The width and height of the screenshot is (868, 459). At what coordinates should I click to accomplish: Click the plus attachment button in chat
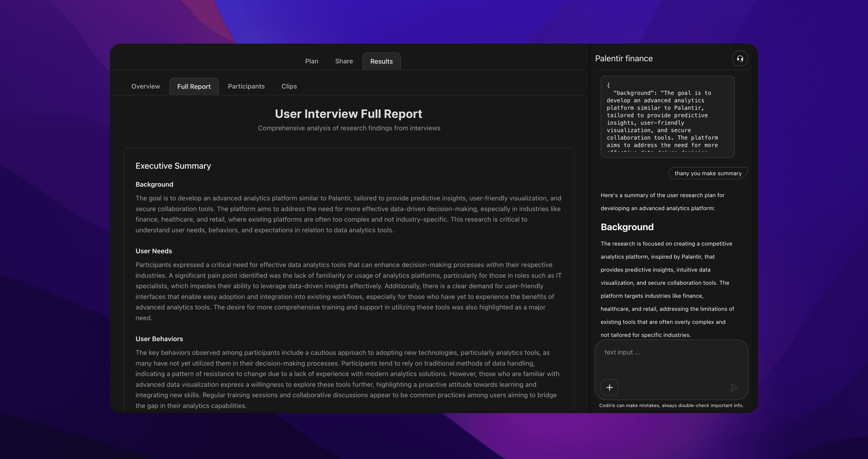tap(609, 387)
